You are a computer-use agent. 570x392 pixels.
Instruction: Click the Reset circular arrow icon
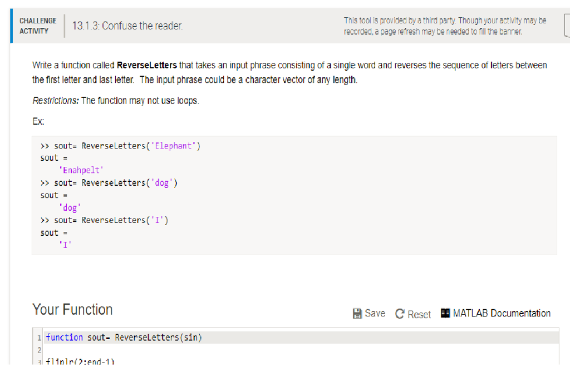coord(399,314)
